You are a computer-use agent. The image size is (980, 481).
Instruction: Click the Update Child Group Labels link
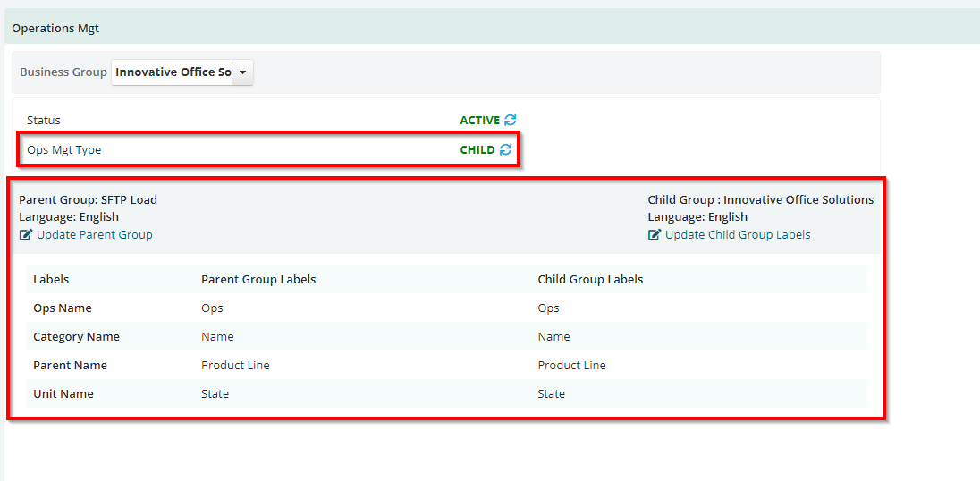coord(738,235)
